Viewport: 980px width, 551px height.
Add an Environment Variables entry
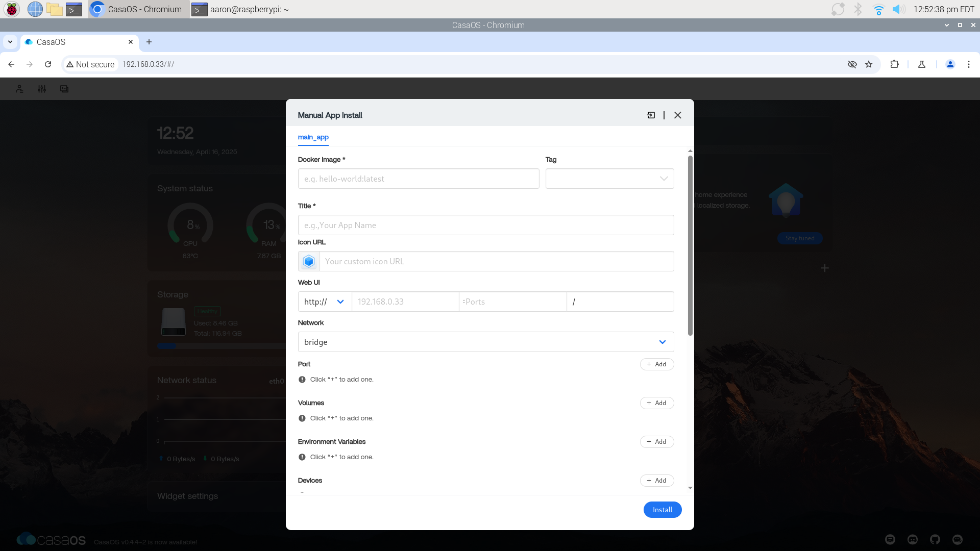coord(657,442)
